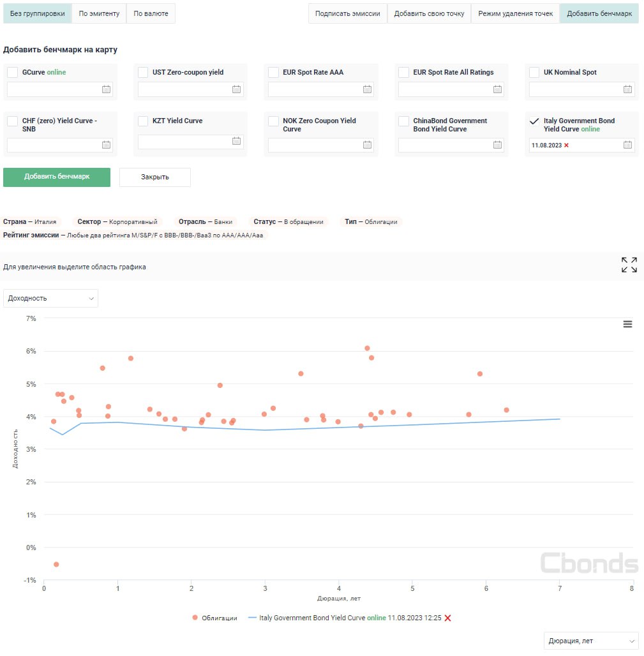644x656 pixels.
Task: Open calendar for EUR Spot Rate All Ratings
Action: pos(497,89)
